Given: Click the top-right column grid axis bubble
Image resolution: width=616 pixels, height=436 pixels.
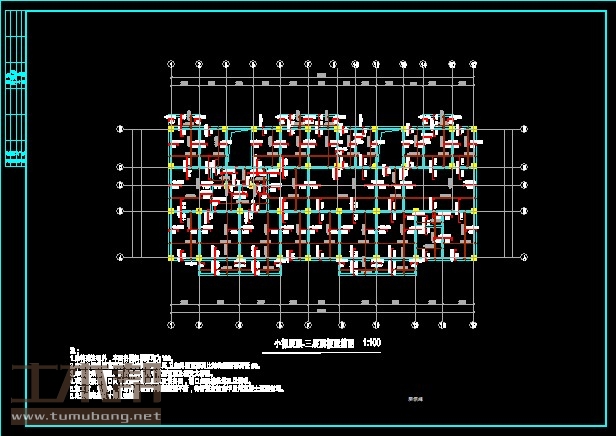Looking at the screenshot, I should [x=471, y=64].
